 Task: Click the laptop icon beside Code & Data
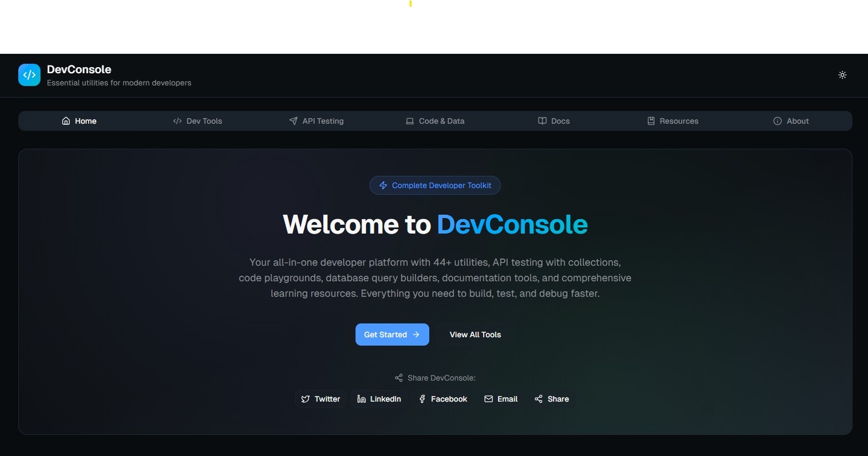[410, 120]
